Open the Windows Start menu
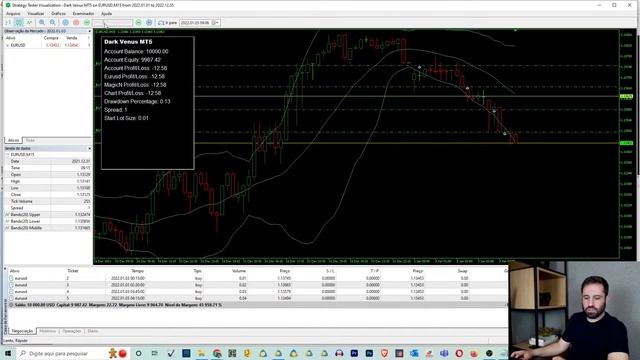This screenshot has width=640, height=360. click(x=8, y=353)
